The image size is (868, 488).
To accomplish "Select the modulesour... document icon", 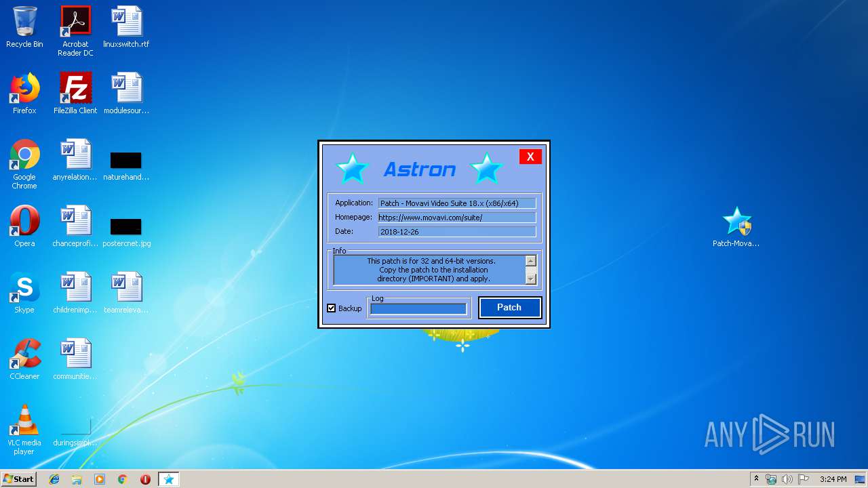I will coord(126,94).
